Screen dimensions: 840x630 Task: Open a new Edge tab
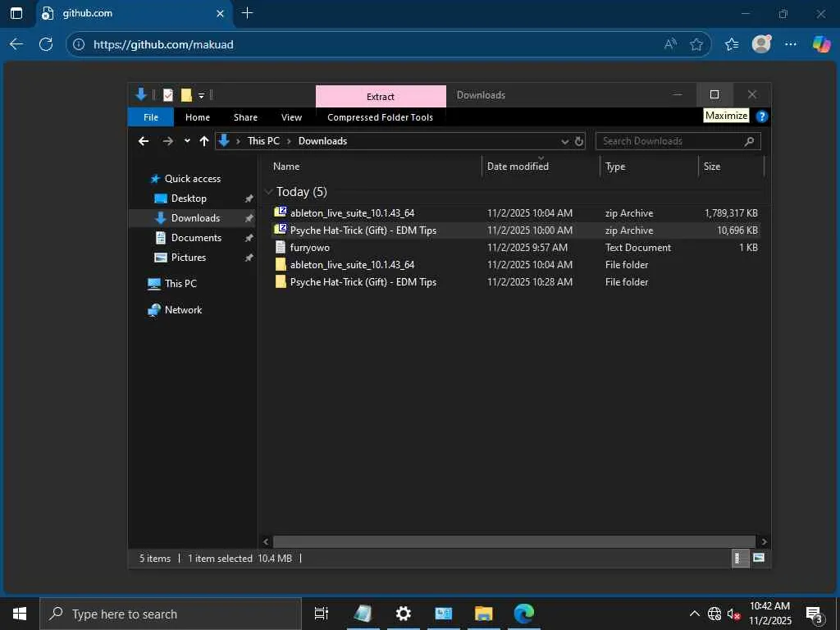tap(247, 13)
